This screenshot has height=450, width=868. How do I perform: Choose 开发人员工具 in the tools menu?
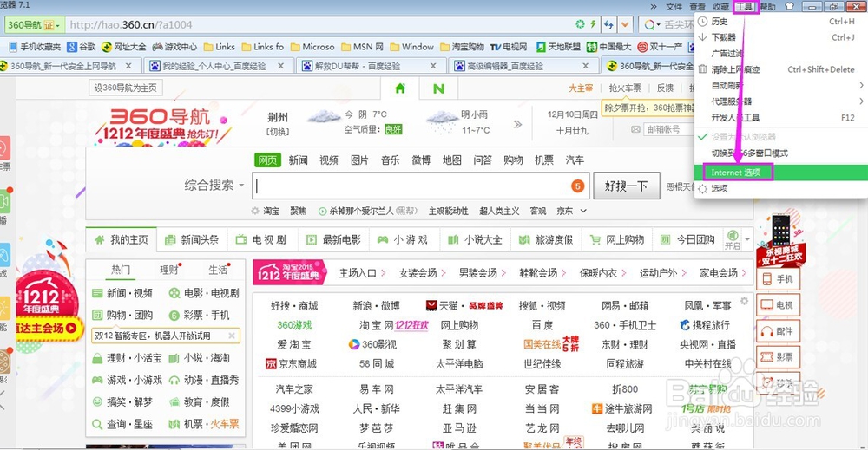click(780, 118)
